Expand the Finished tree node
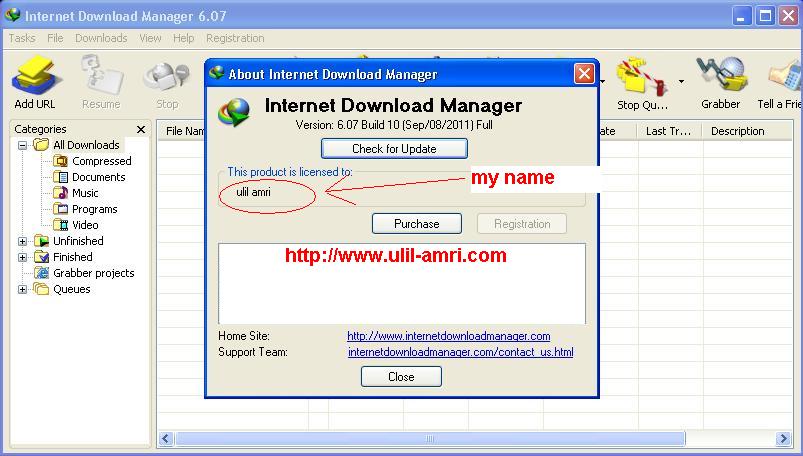The width and height of the screenshot is (803, 456). pyautogui.click(x=23, y=257)
